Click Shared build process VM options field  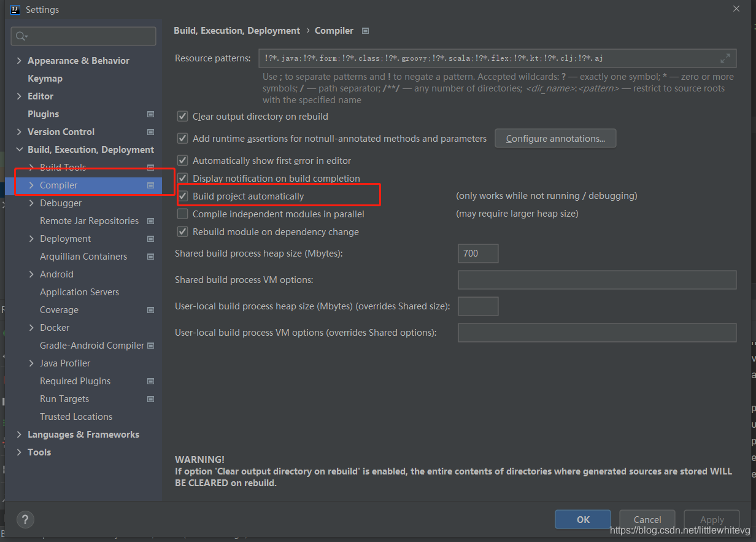pos(597,280)
